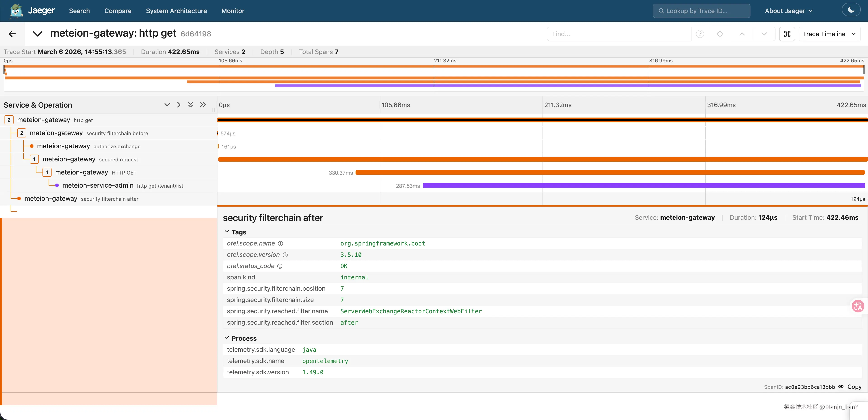Toggle children of secured request span

tap(34, 159)
